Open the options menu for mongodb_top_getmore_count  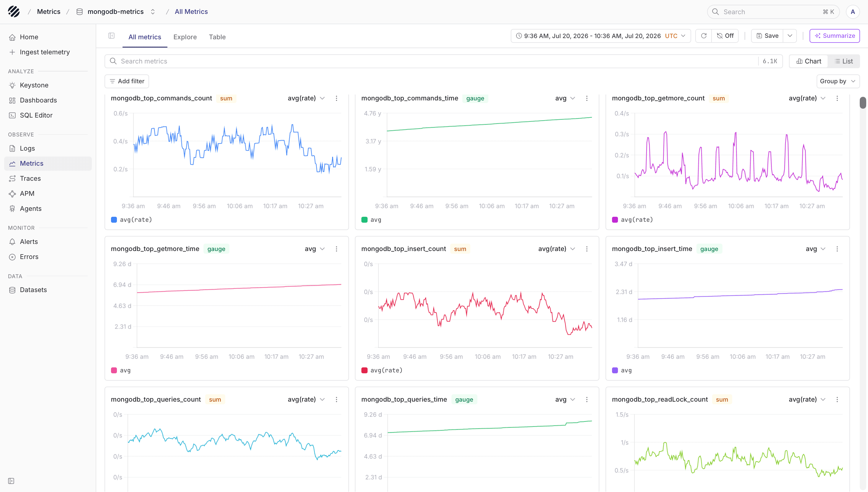(837, 98)
